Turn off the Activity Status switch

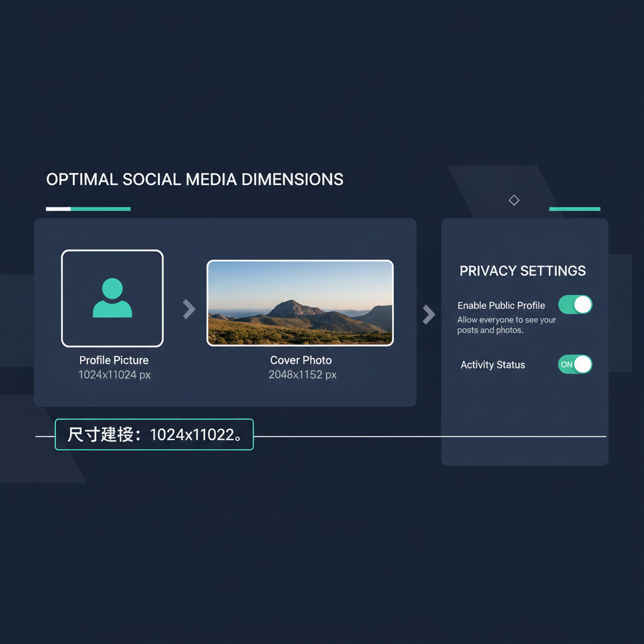[575, 364]
